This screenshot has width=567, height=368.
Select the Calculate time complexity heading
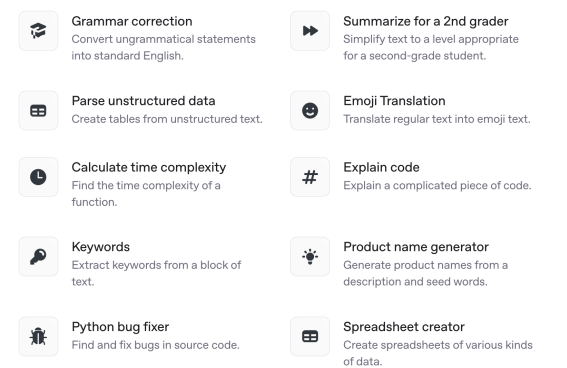149,167
